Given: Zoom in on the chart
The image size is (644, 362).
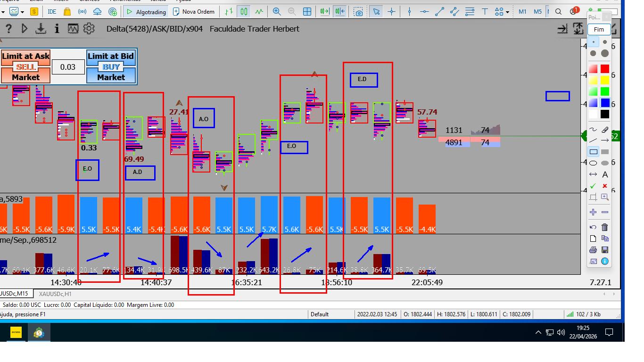Looking at the screenshot, I should (277, 12).
